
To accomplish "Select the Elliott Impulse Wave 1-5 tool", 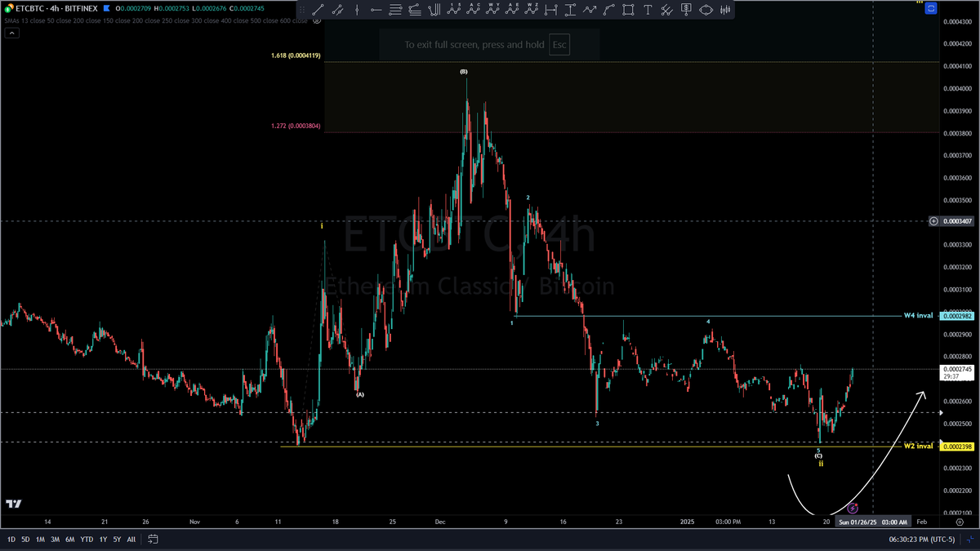I will pyautogui.click(x=454, y=10).
